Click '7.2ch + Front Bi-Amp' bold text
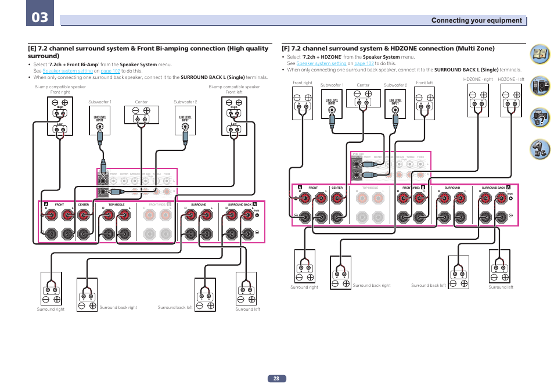 (x=73, y=64)
